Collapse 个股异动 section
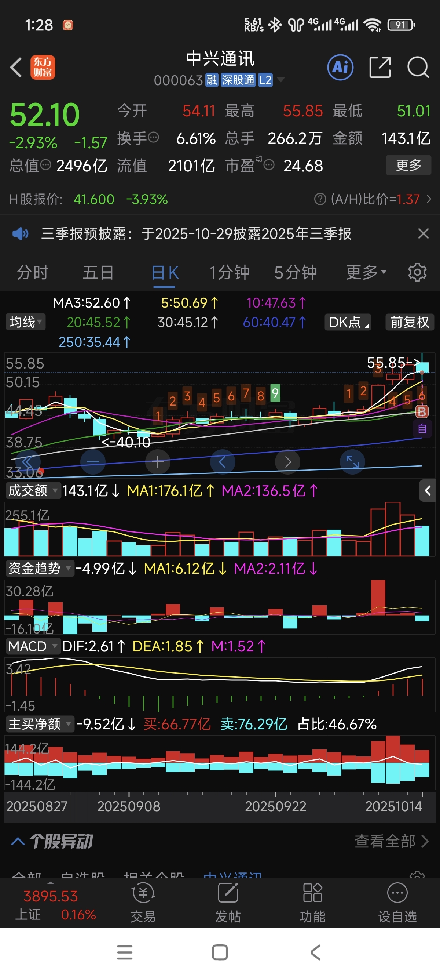Viewport: 440px width, 980px height. coord(18,841)
